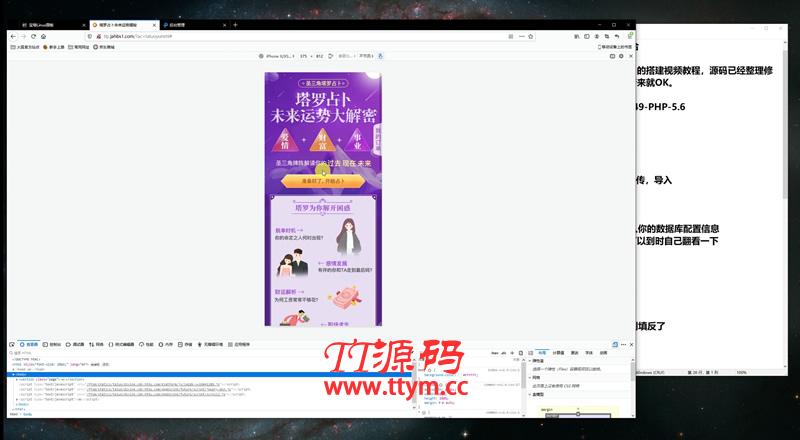Rotate the viewport orientation icon
This screenshot has width=800, height=440.
pyautogui.click(x=331, y=56)
